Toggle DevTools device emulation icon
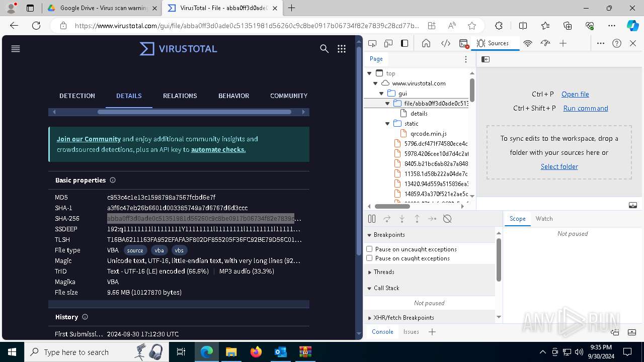Screen dimensions: 644x362 coord(388,43)
